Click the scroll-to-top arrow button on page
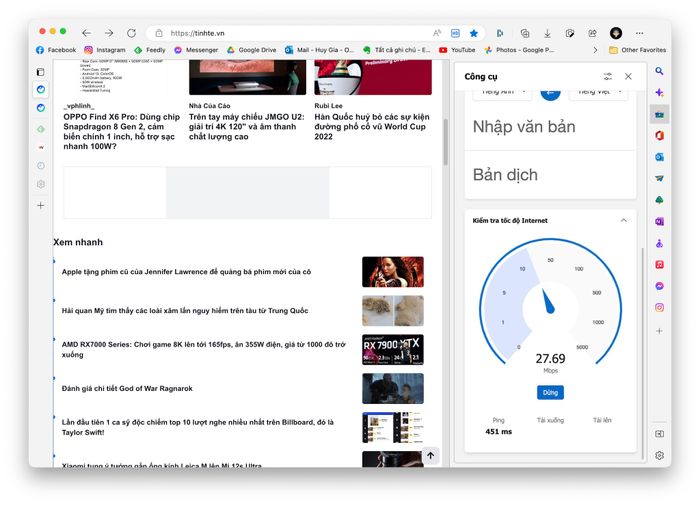The image size is (700, 505). coord(430,455)
